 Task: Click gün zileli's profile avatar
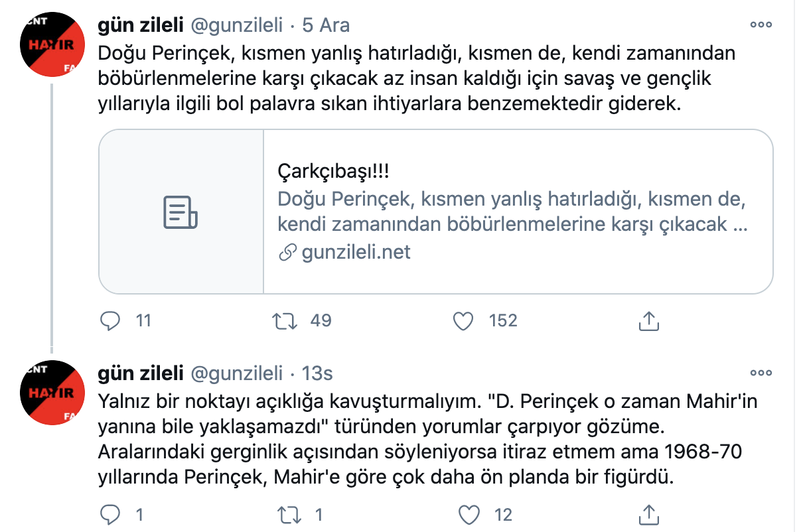[x=52, y=45]
